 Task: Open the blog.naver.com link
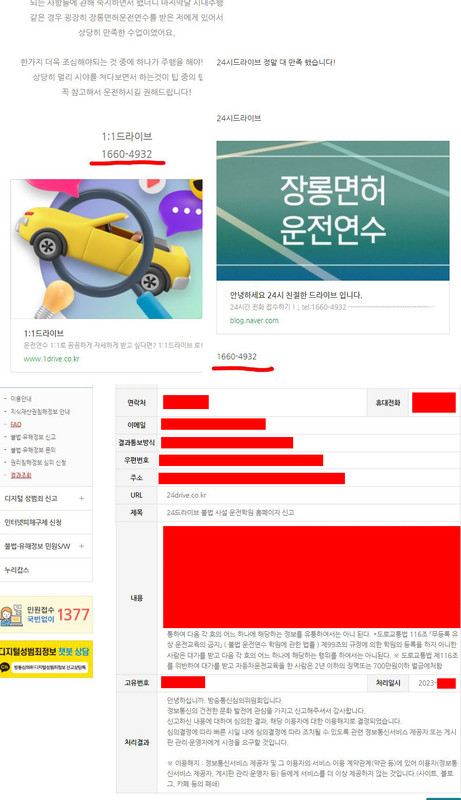254,320
